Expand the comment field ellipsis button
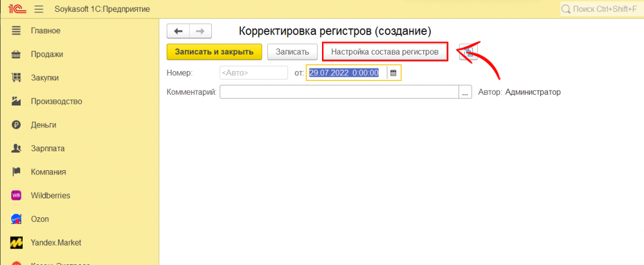 [466, 92]
